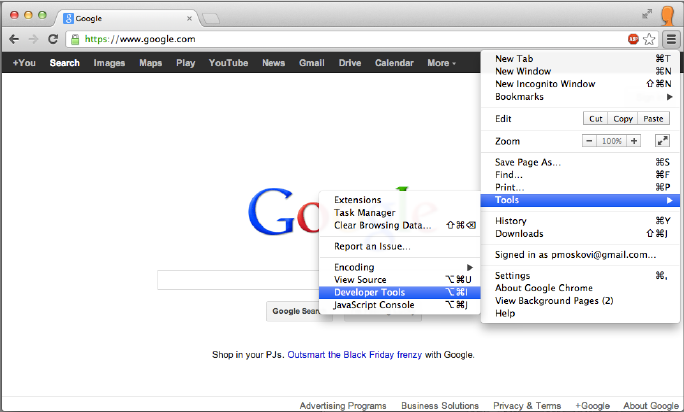Click the orange user avatar icon
This screenshot has width=684, height=412.
(x=667, y=16)
